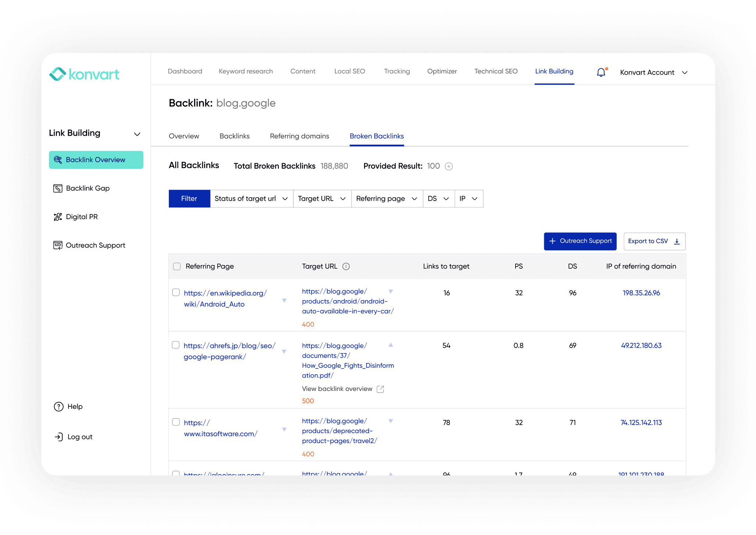Click the Export to CSV button
Image resolution: width=756 pixels, height=535 pixels.
click(x=654, y=241)
